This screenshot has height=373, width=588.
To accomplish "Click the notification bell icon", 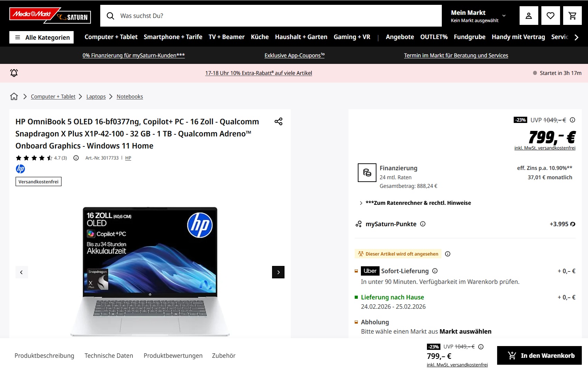I will [14, 73].
